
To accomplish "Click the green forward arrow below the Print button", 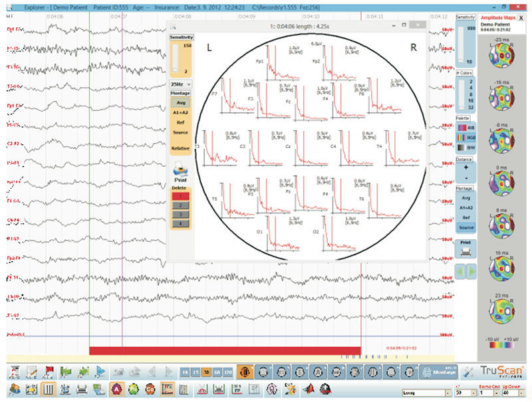I will coord(471,270).
